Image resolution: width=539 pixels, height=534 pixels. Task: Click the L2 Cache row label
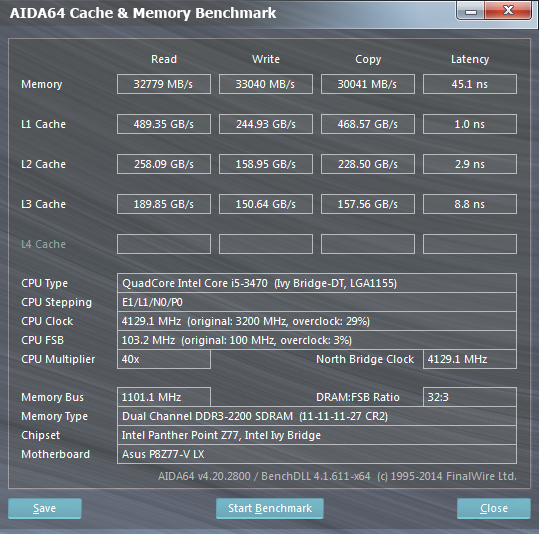pyautogui.click(x=43, y=164)
